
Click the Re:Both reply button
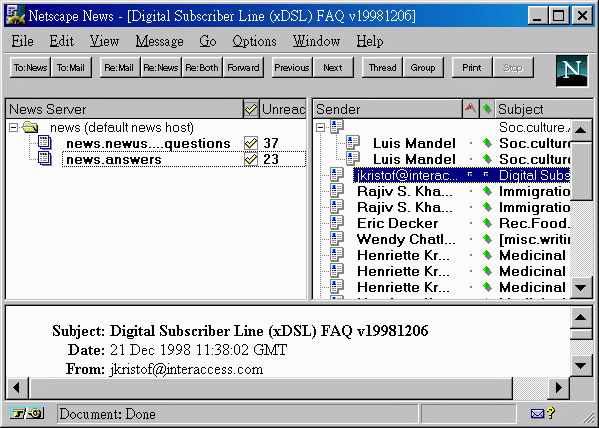coord(202,68)
